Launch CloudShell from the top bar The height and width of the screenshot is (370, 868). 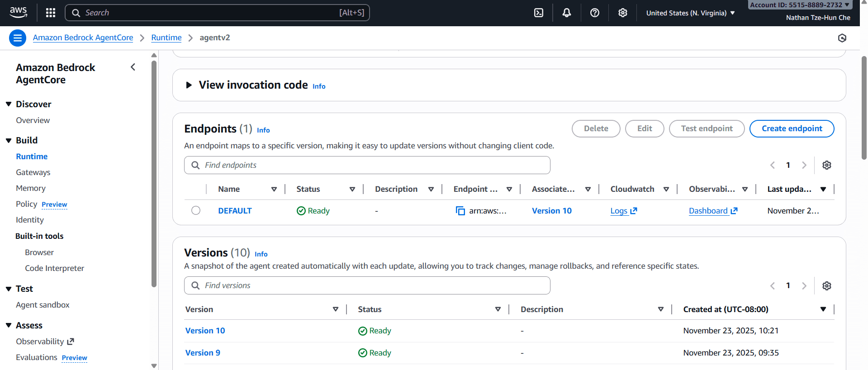539,13
